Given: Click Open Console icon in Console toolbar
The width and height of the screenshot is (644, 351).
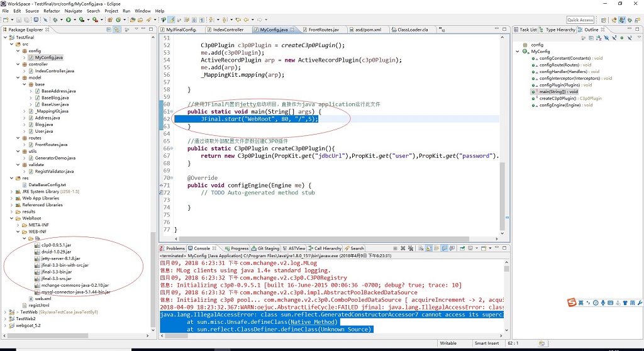Looking at the screenshot, I should click(x=484, y=248).
